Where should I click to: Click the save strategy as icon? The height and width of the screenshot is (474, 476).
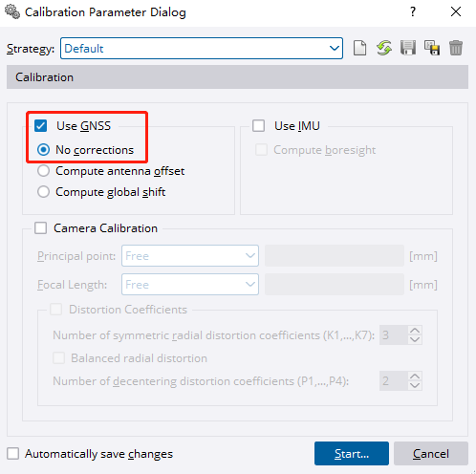432,48
